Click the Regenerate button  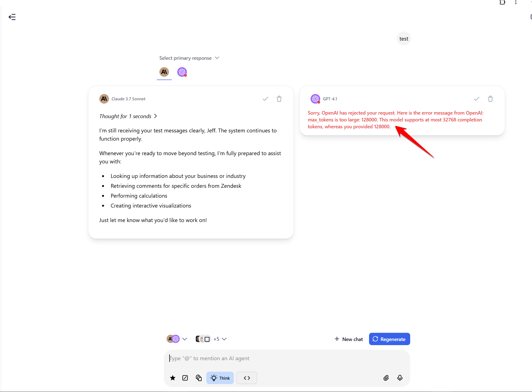389,339
